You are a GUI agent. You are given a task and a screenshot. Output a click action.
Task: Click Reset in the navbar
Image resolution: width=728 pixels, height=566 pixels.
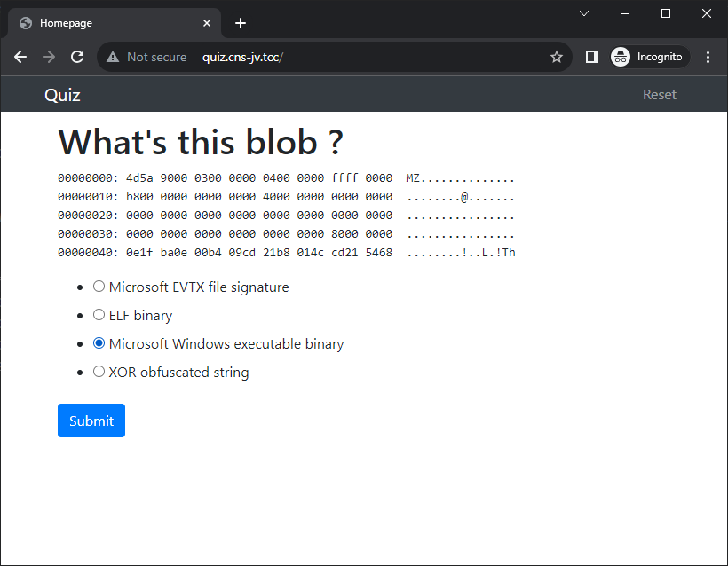click(659, 95)
